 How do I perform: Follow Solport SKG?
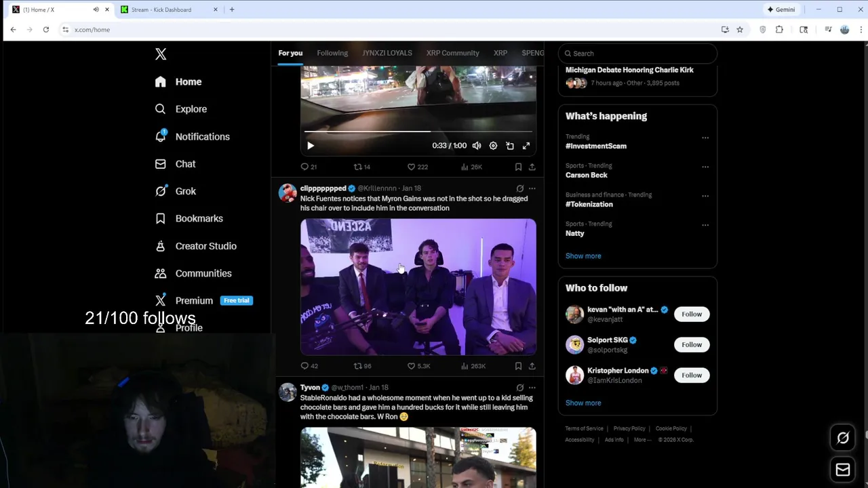pos(692,345)
